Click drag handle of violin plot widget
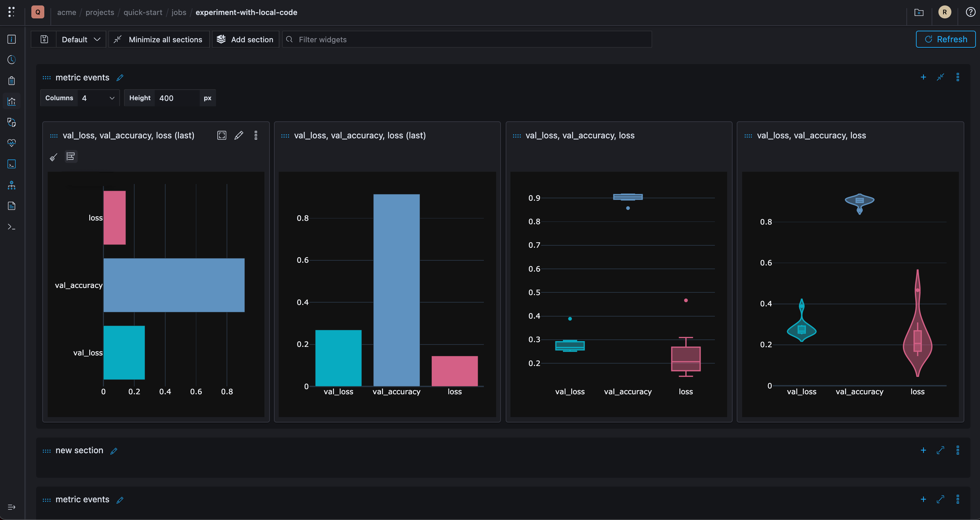Screen dimensions: 980x520 point(748,136)
